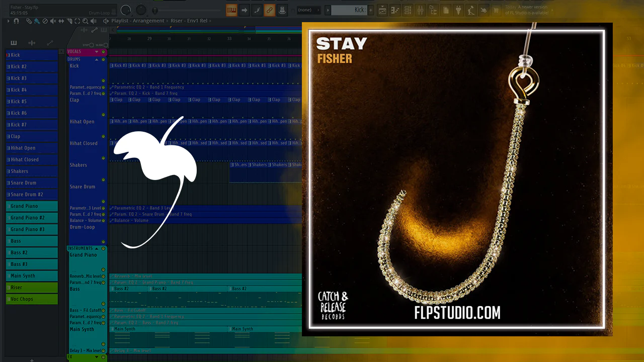Mute the Kick track with green LED
This screenshot has height=362, width=644.
[104, 80]
